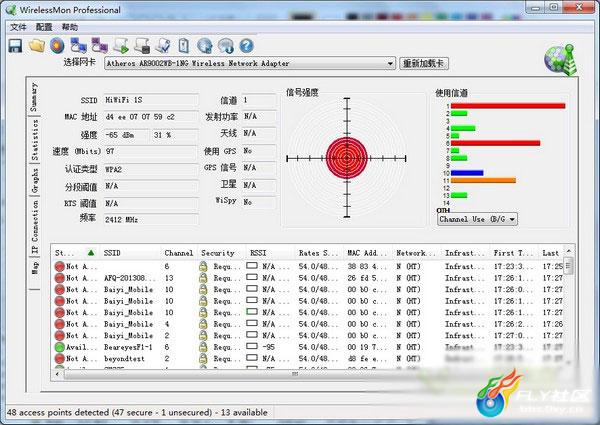The width and height of the screenshot is (600, 425).
Task: Click the SSID field showing HiWiFi 1S
Action: tap(151, 100)
